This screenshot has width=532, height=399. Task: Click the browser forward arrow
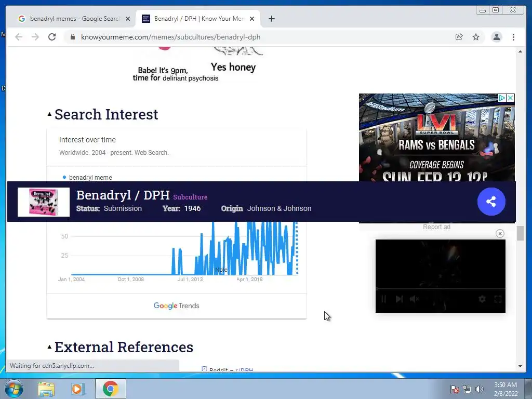point(35,37)
